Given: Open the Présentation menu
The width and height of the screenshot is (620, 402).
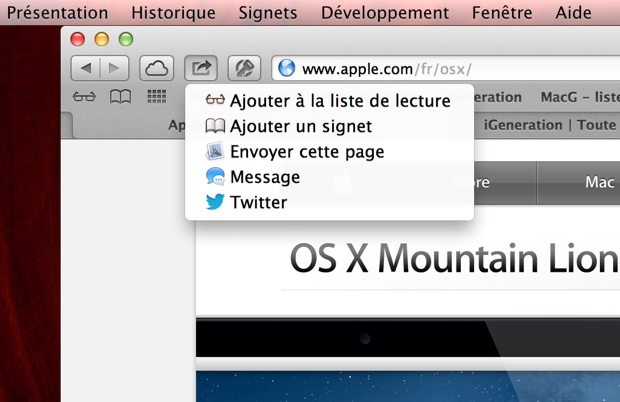Looking at the screenshot, I should 57,13.
